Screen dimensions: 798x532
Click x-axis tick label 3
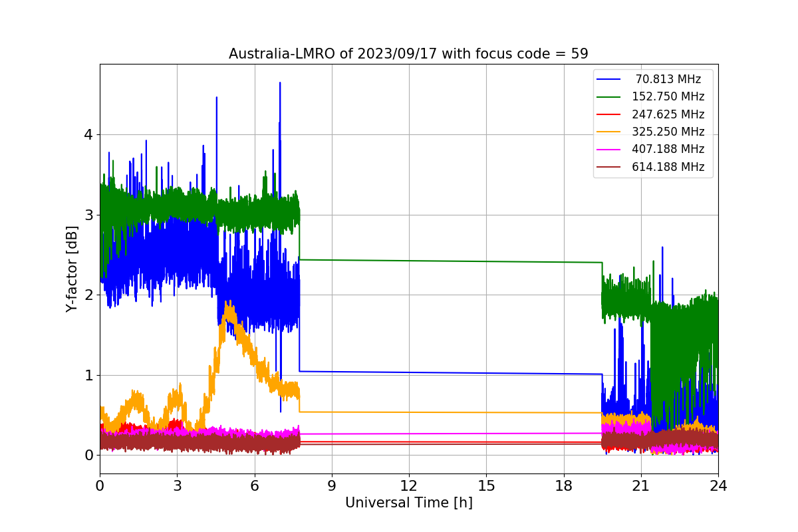[x=177, y=486]
